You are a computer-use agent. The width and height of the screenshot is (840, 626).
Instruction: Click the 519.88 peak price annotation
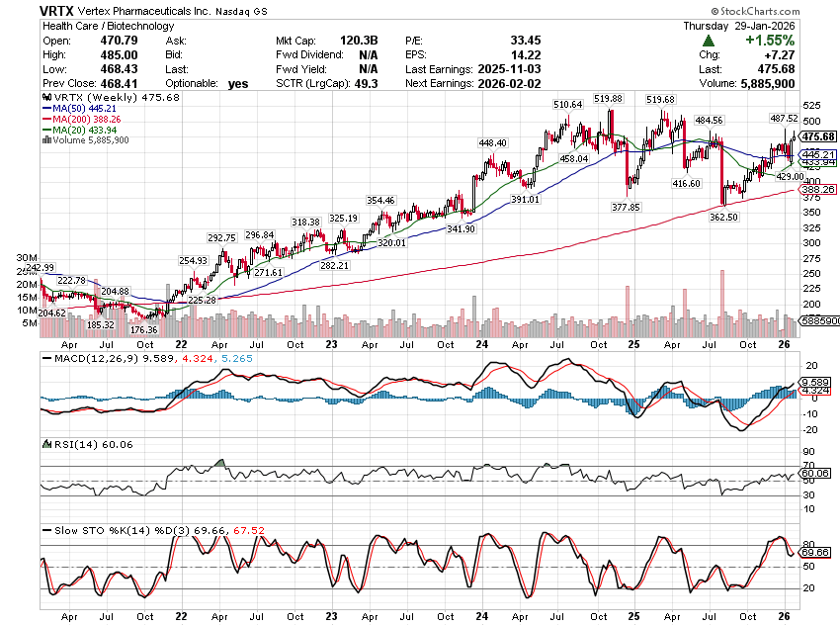608,99
